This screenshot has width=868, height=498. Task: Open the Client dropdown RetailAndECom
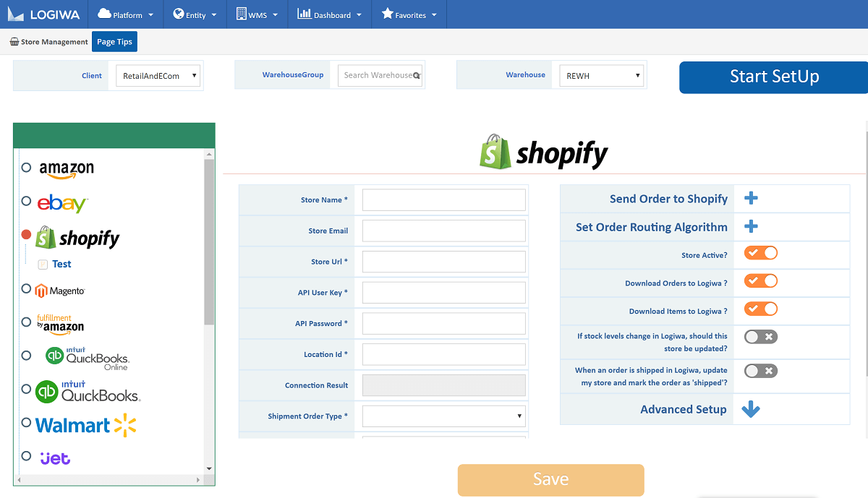point(158,75)
